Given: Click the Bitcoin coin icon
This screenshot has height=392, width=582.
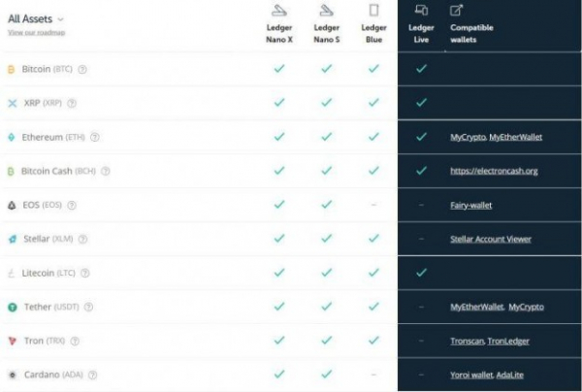Looking at the screenshot, I should coord(12,69).
